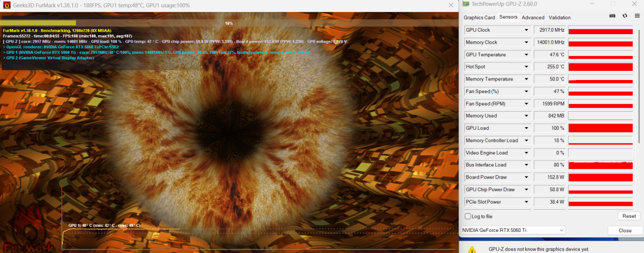Image resolution: width=644 pixels, height=253 pixels.
Task: Select the Sensors tab
Action: tap(508, 17)
